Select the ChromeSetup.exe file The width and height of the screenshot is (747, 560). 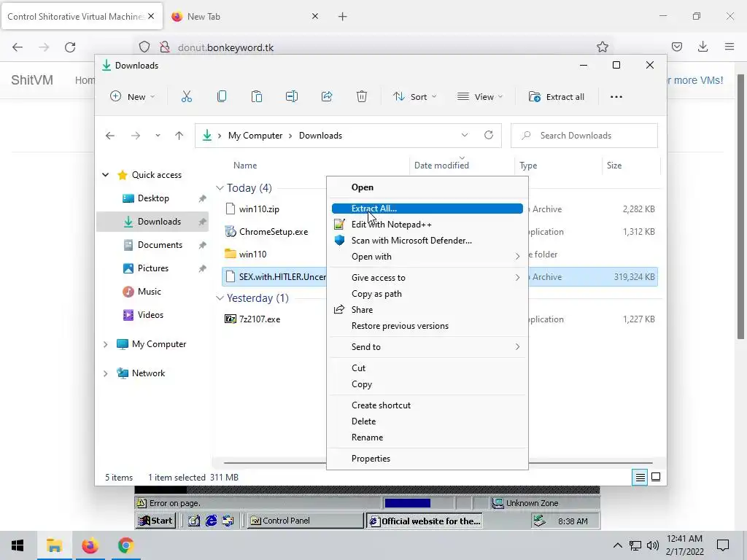coord(274,232)
